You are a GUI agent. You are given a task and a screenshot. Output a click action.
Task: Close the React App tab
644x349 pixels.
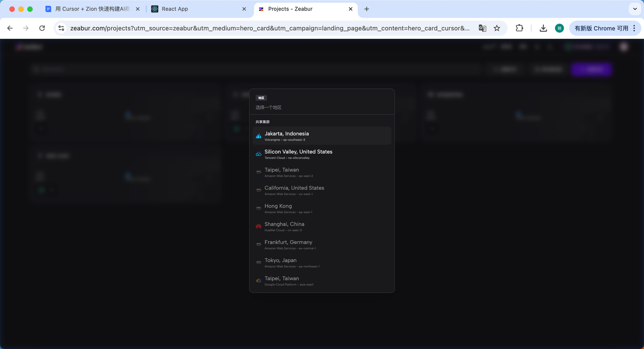[245, 9]
